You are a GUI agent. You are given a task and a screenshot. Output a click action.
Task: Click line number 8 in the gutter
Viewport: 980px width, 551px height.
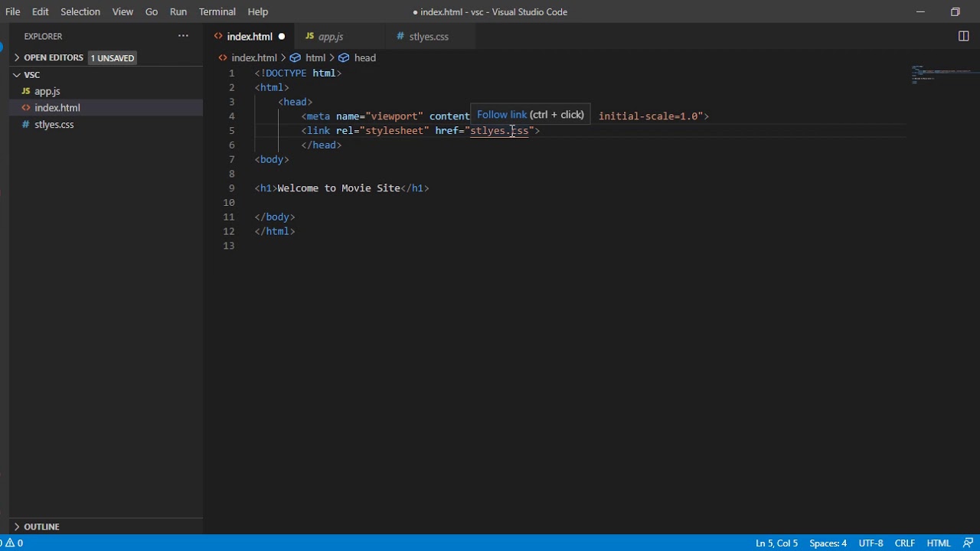(x=231, y=174)
